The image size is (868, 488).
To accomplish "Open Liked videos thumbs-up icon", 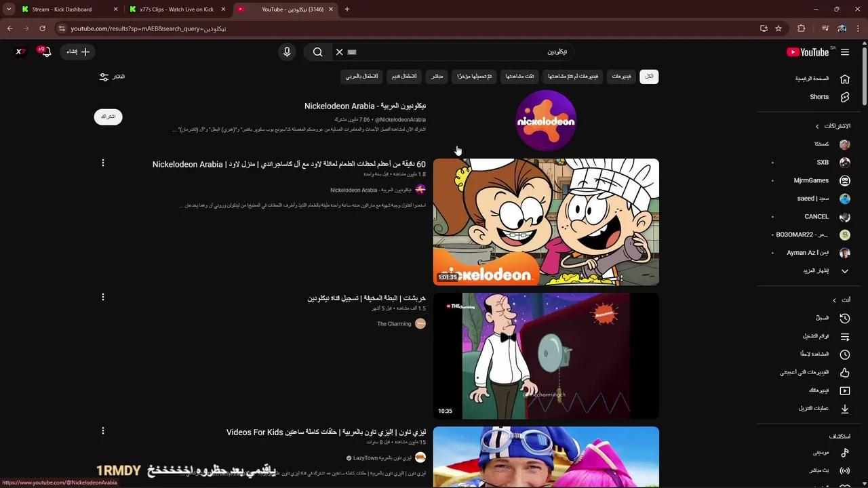I will (845, 372).
